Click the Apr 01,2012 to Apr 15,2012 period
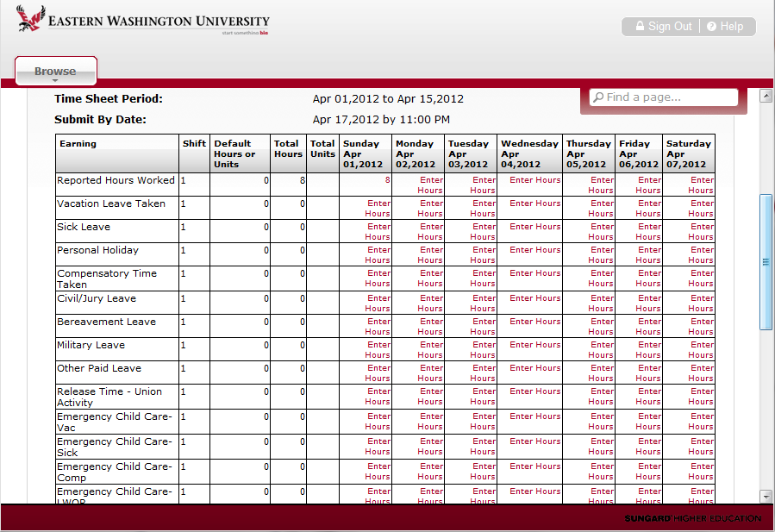Image resolution: width=775 pixels, height=532 pixels. [x=388, y=99]
